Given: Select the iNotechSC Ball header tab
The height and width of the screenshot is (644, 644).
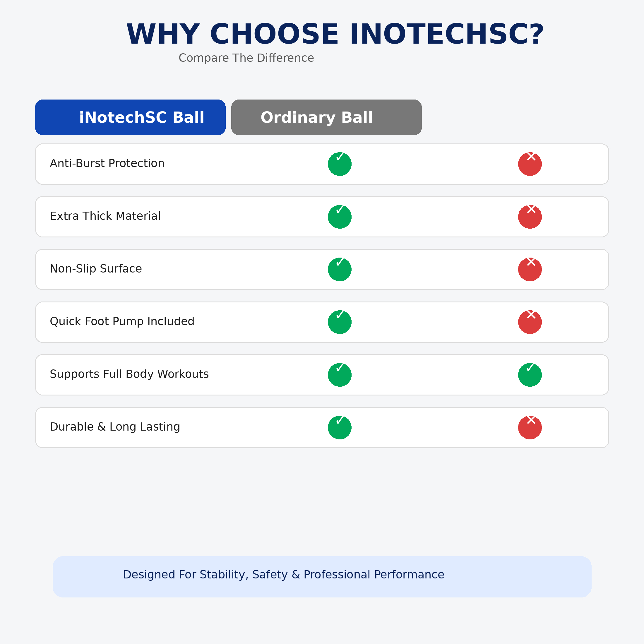Looking at the screenshot, I should click(x=130, y=117).
